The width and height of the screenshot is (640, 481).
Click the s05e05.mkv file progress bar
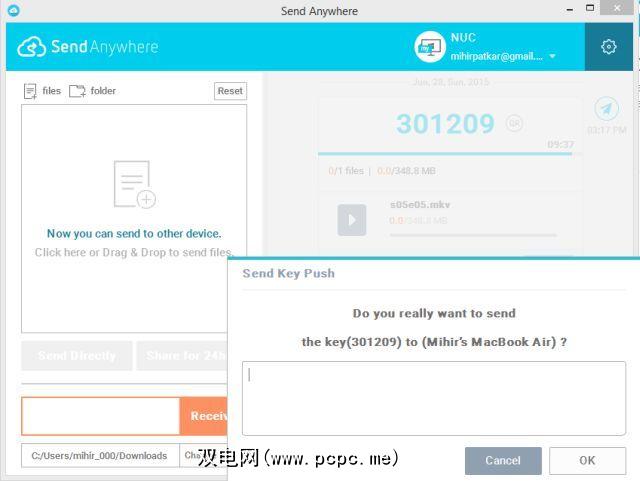[x=473, y=235]
